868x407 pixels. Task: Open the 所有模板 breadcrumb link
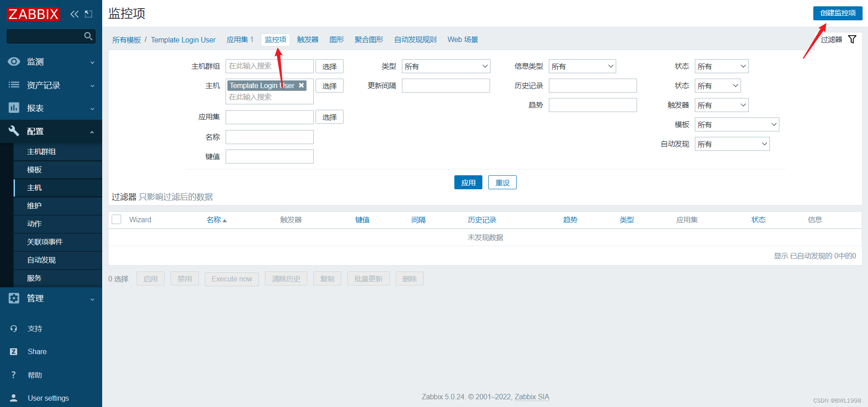(x=127, y=40)
